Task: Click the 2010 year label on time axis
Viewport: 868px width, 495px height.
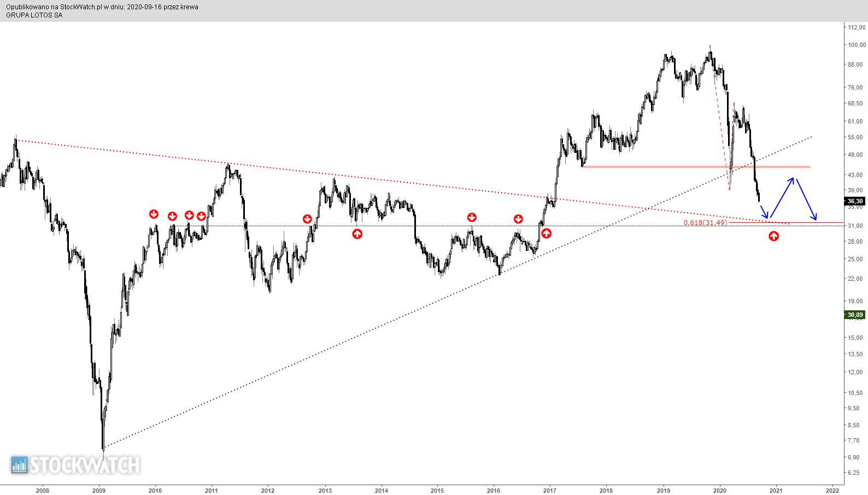Action: pyautogui.click(x=155, y=490)
